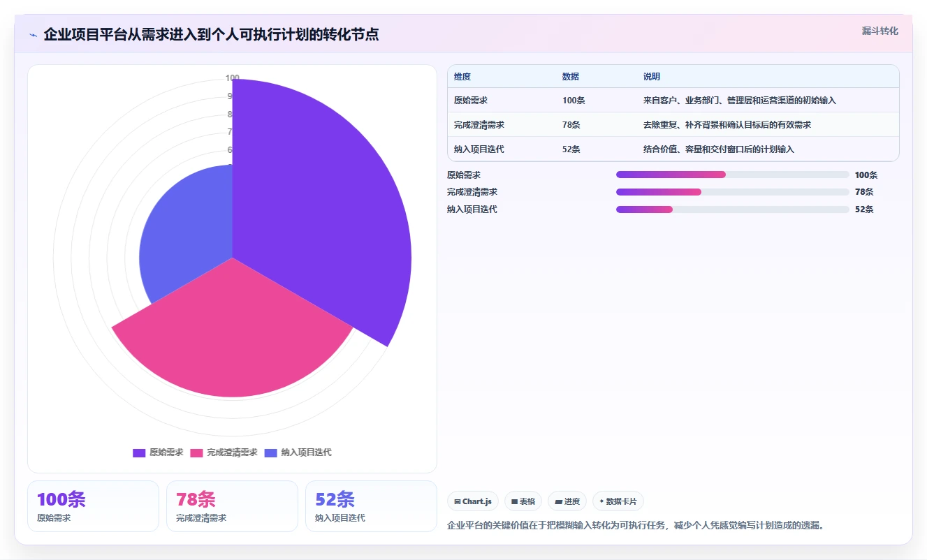Image resolution: width=927 pixels, height=560 pixels.
Task: Click the 漏斗转化 label in the header
Action: coord(879,31)
